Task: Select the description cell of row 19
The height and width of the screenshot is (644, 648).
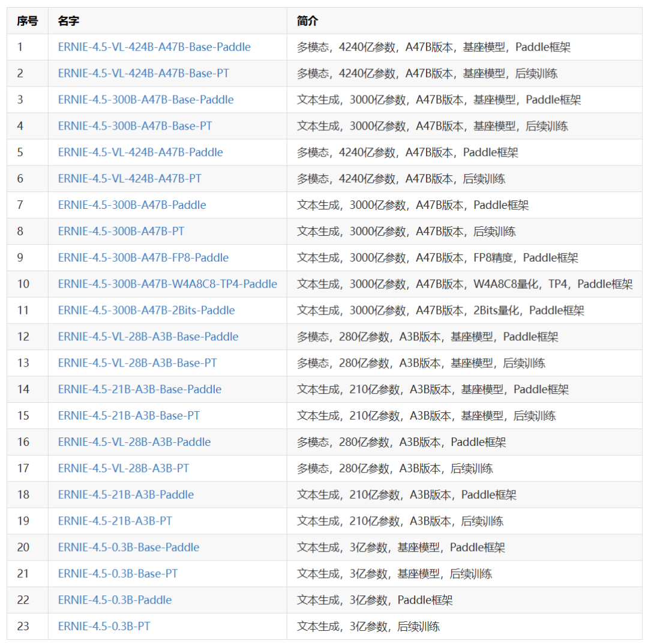Action: click(464, 521)
